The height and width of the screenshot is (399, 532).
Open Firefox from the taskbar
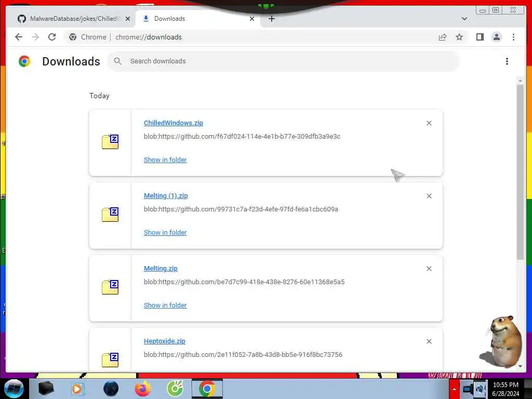(x=143, y=389)
